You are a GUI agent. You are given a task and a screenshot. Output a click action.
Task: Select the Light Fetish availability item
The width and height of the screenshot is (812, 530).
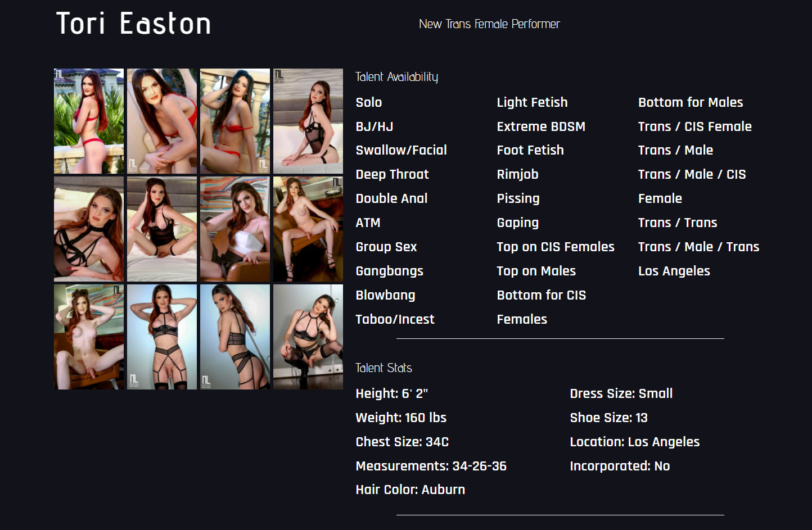pos(532,102)
